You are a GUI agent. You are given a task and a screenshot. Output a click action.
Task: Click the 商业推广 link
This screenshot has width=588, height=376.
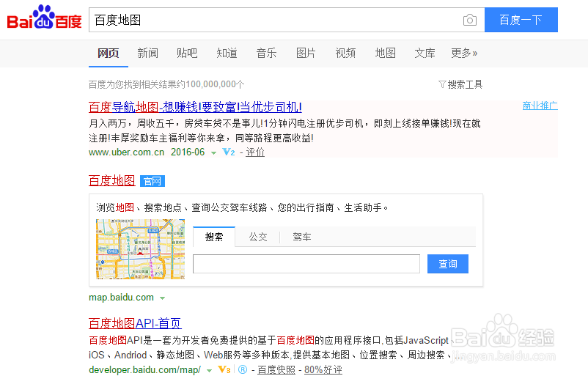click(x=540, y=106)
